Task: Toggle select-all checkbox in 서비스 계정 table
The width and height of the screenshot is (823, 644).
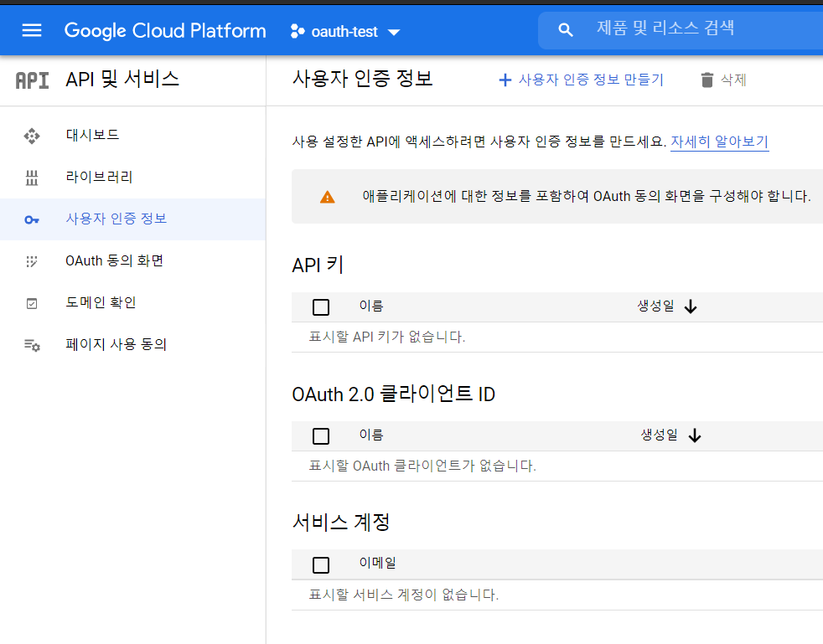Action: [321, 565]
